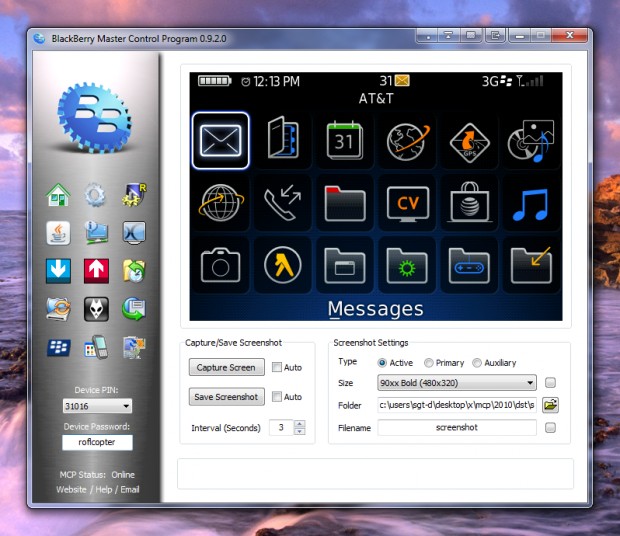Click the blue down arrow icon
Screen dimensions: 620x536
(x=58, y=271)
